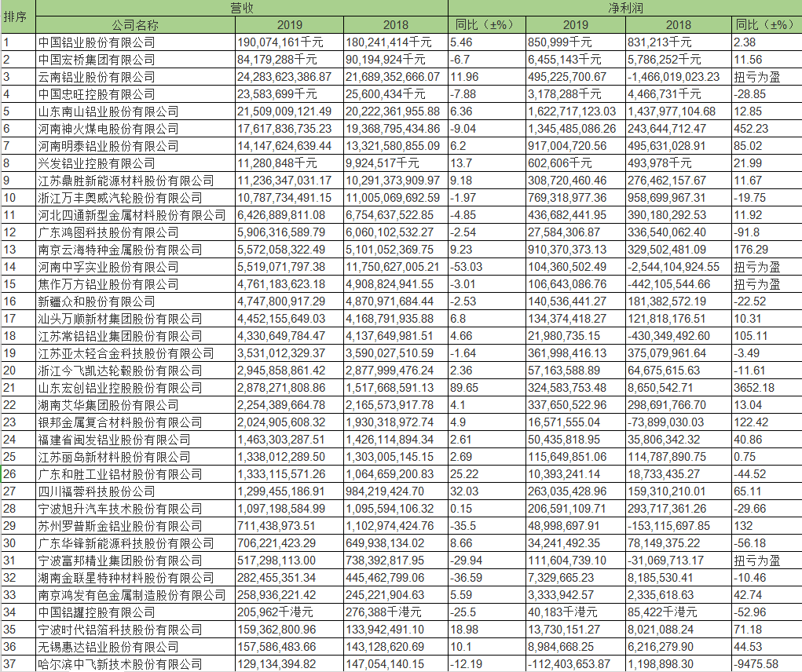Select 广东鸿图科技股份有限公司 cell

pyautogui.click(x=136, y=232)
